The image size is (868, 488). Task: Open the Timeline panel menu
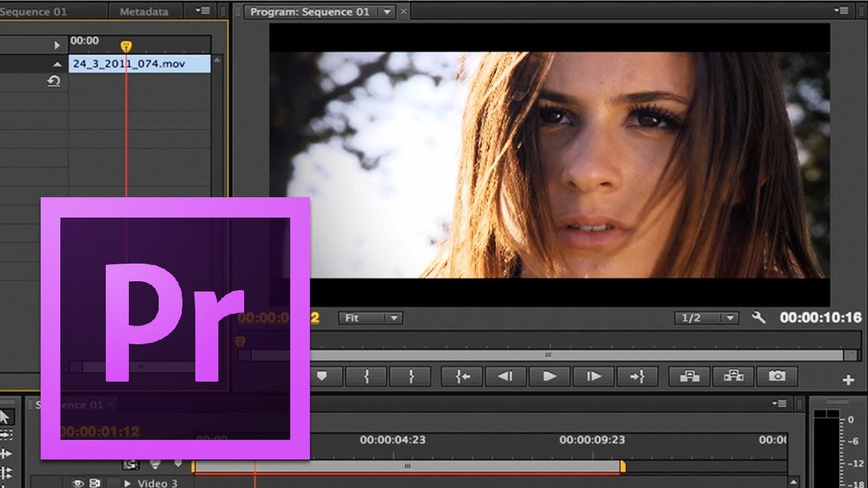pos(778,403)
